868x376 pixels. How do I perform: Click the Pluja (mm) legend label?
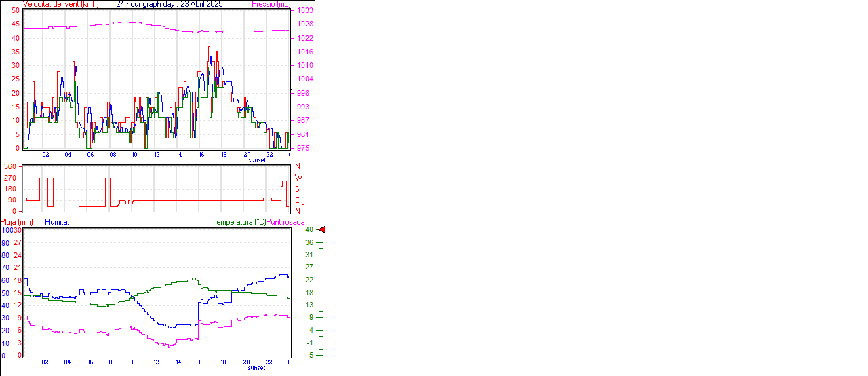(x=17, y=222)
